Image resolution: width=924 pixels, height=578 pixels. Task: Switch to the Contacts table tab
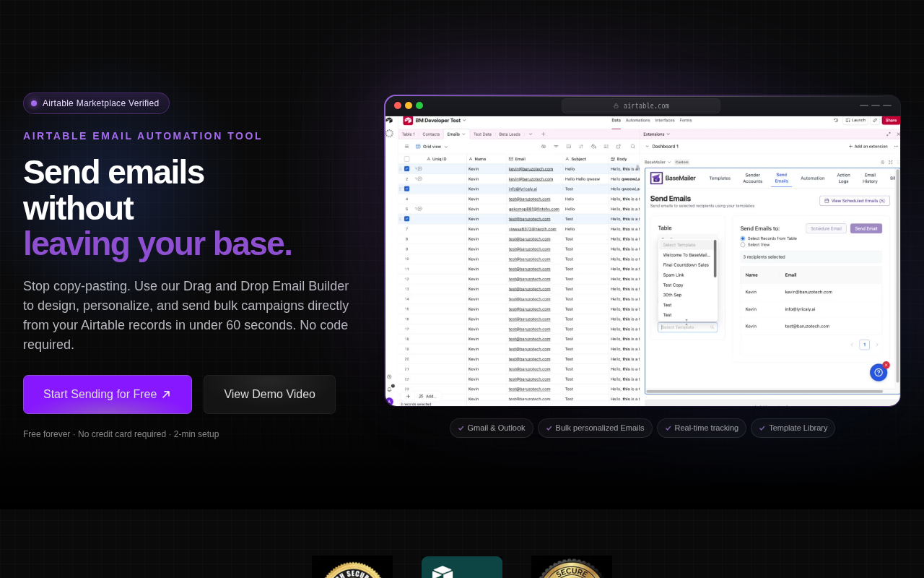point(431,134)
